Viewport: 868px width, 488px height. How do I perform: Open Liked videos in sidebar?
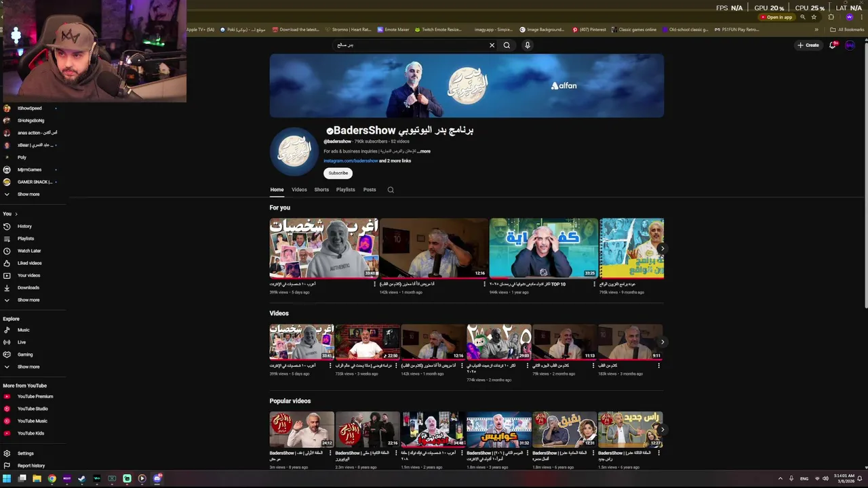(29, 263)
